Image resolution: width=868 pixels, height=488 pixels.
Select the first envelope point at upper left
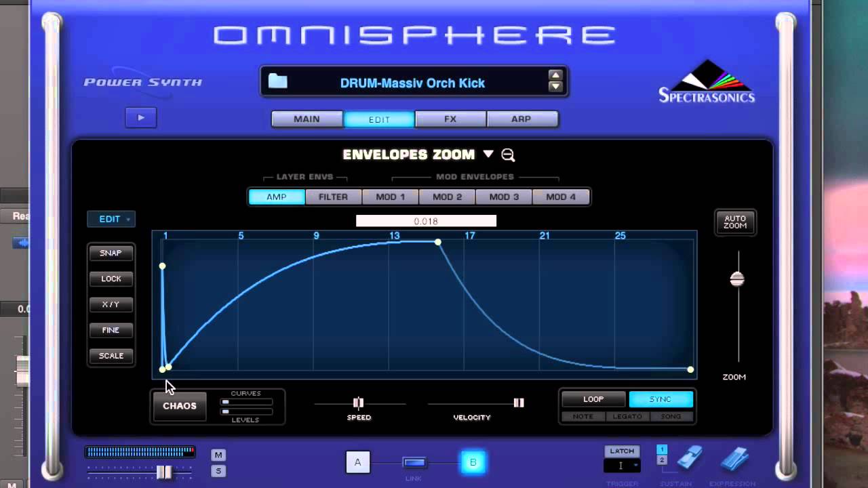click(x=162, y=266)
